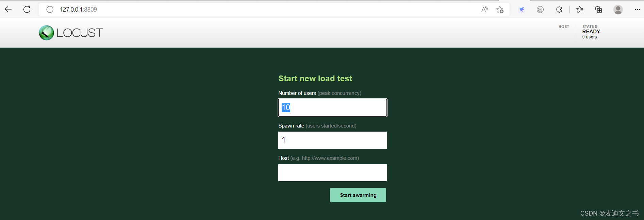Click the blue bird extension icon
The image size is (644, 220).
pyautogui.click(x=522, y=10)
